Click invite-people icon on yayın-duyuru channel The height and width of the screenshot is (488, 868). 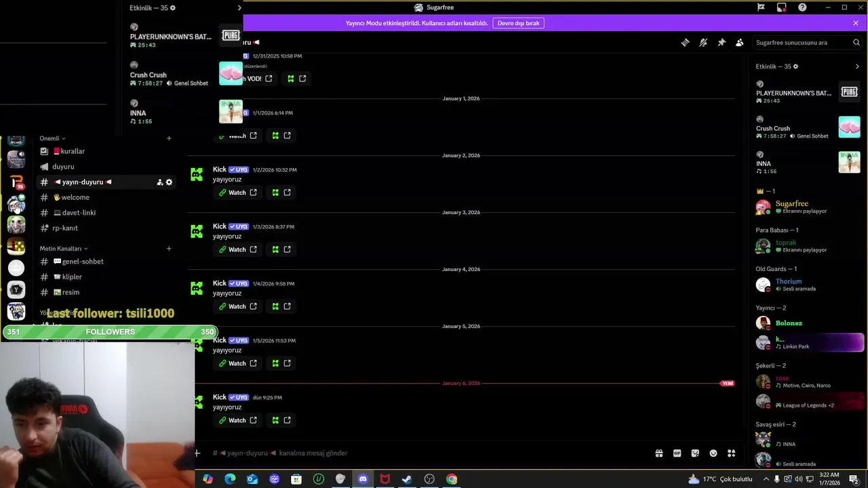pyautogui.click(x=159, y=182)
